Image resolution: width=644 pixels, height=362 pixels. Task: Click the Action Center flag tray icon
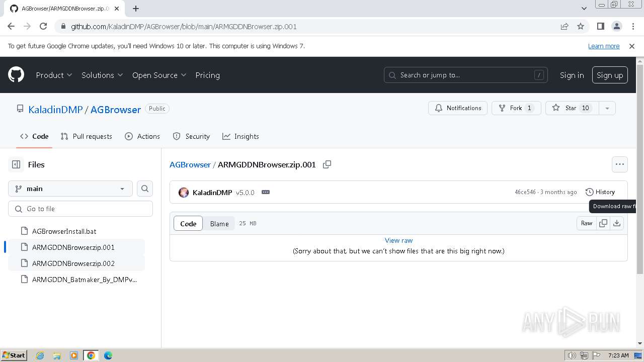coord(596,355)
